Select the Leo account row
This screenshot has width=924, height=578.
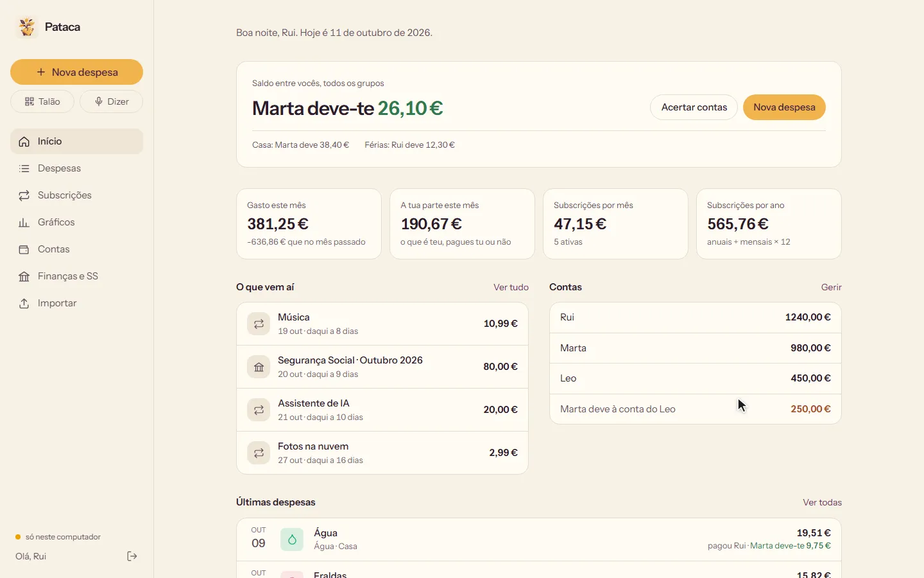696,378
